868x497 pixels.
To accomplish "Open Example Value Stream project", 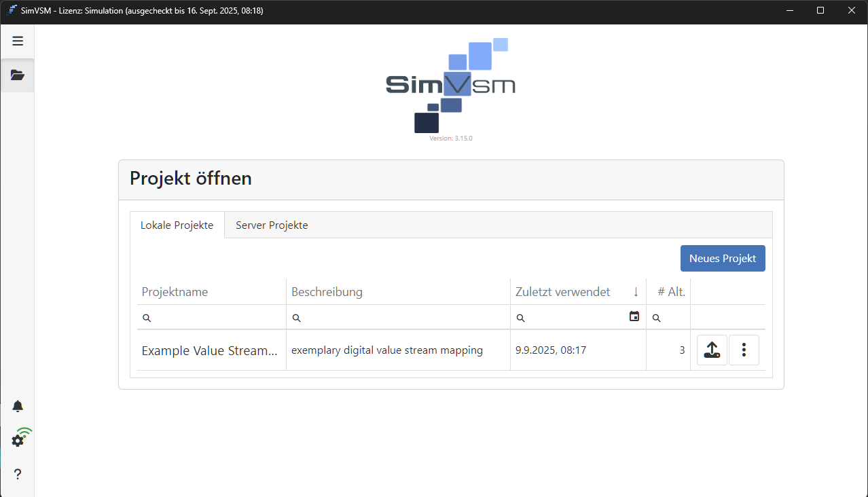I will (x=210, y=351).
